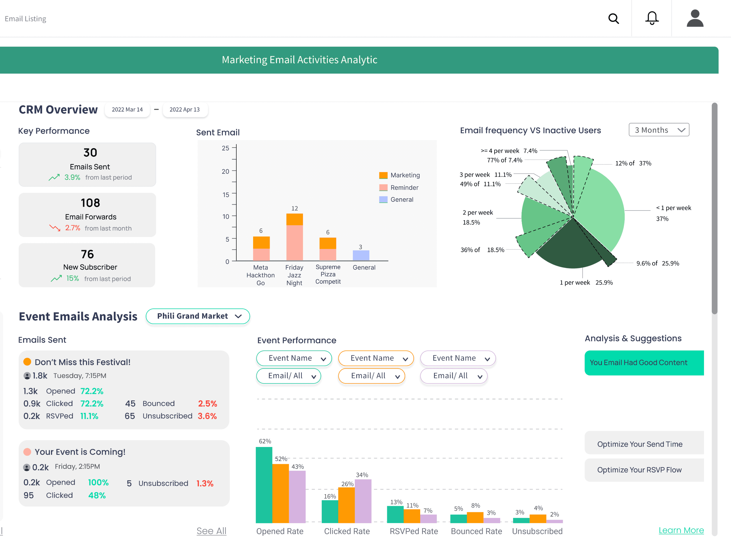Viewport: 731px width, 560px height.
Task: Open the Email Listing menu item
Action: (x=25, y=19)
